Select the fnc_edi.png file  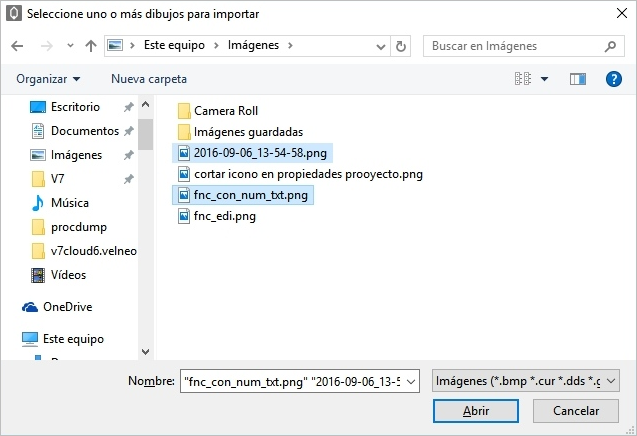coord(224,215)
